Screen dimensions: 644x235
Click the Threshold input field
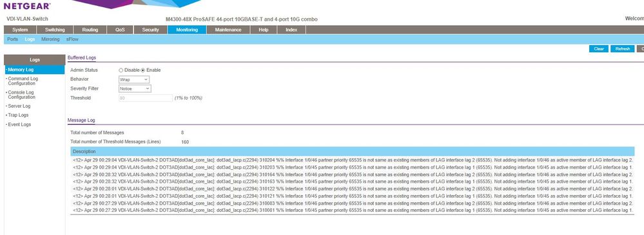click(146, 98)
